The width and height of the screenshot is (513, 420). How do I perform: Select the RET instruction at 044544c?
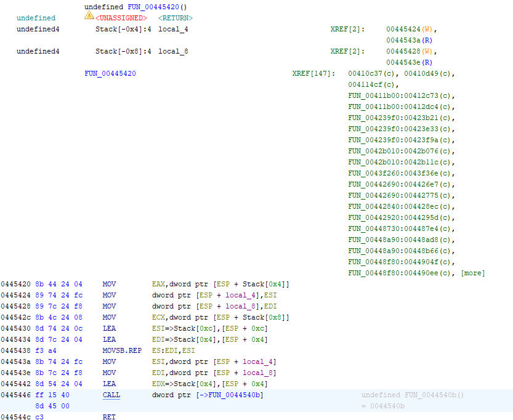pos(109,418)
